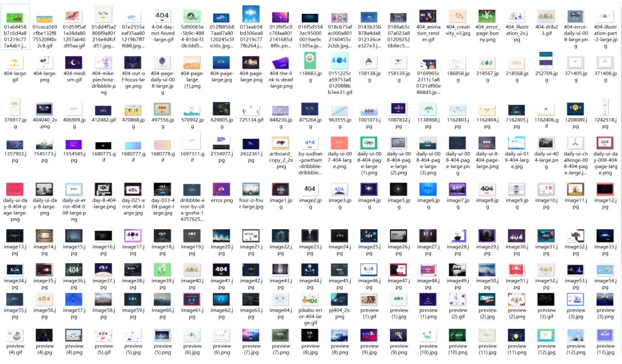622x364 pixels.
Task: Select the 404-large.gif file thumbnail
Action: click(x=15, y=62)
